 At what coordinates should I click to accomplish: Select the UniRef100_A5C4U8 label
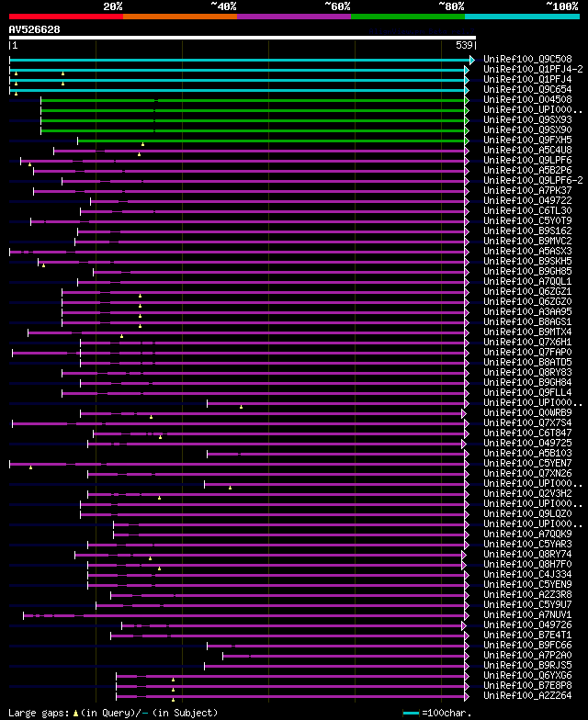[527, 151]
